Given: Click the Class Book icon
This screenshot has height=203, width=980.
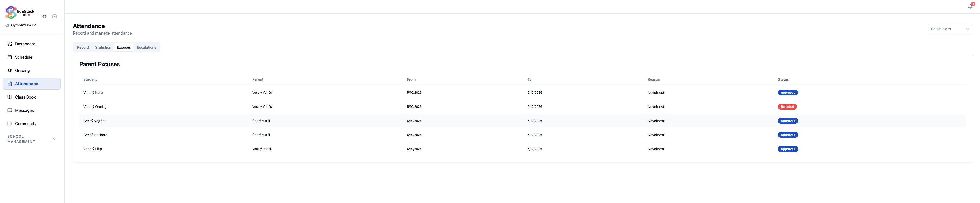Looking at the screenshot, I should tap(10, 97).
